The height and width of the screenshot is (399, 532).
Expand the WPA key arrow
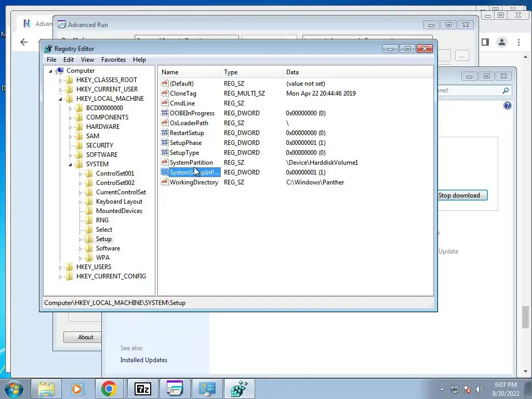[x=80, y=258]
